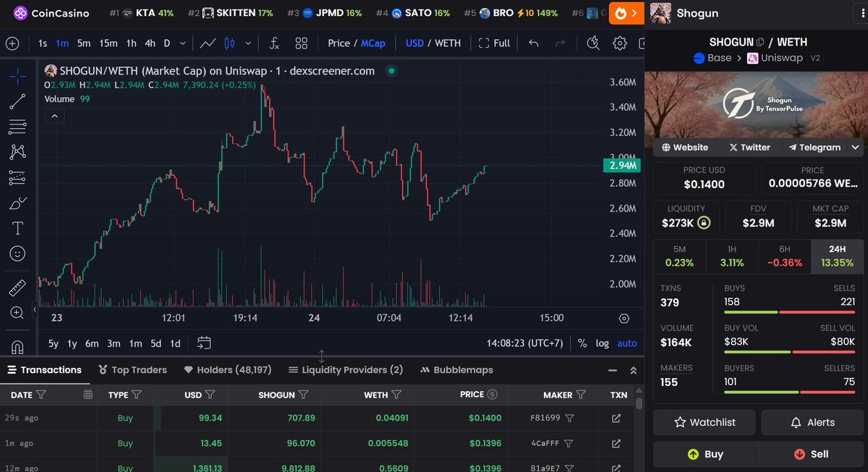Select the 5m timeframe

84,43
